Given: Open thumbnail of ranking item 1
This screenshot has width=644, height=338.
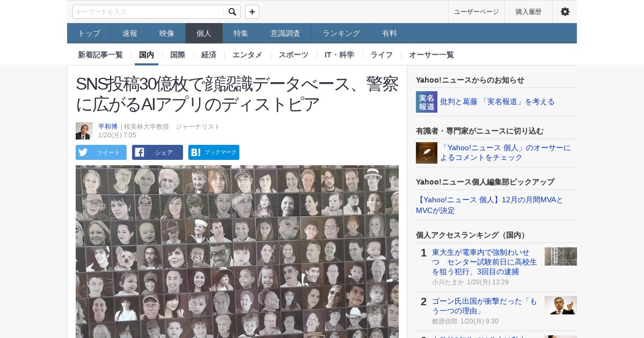Looking at the screenshot, I should coord(561,256).
